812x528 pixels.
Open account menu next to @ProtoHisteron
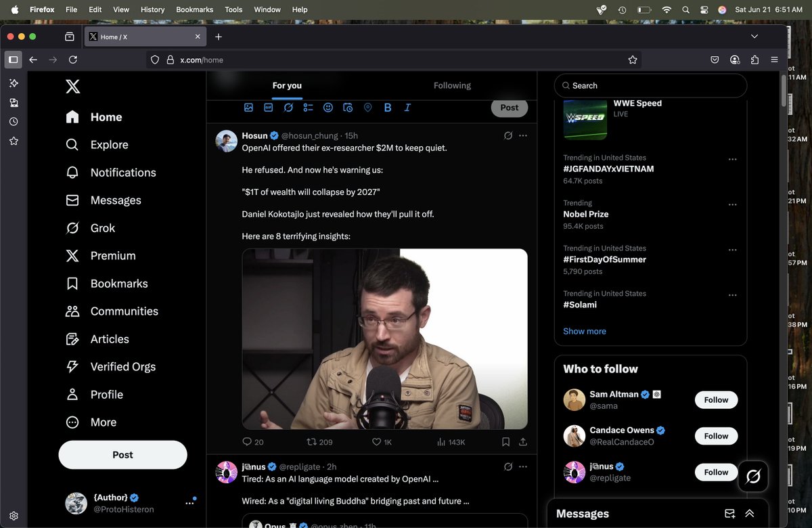pyautogui.click(x=189, y=503)
